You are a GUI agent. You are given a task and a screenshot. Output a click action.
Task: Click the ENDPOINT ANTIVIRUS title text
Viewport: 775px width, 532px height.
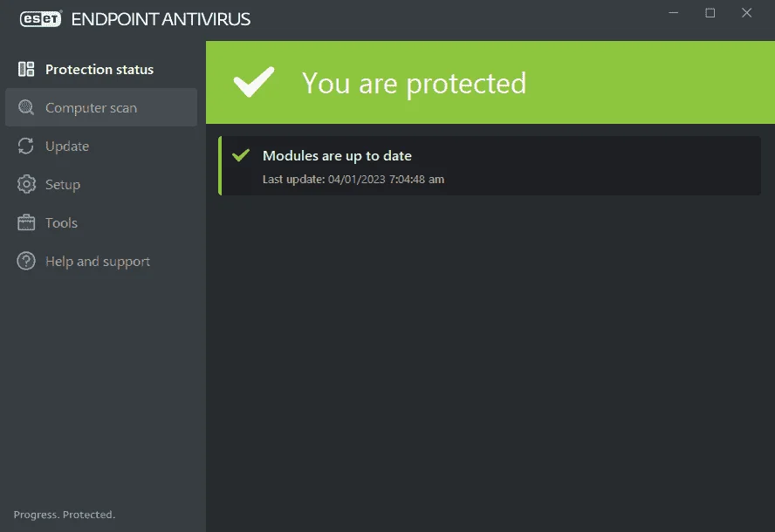161,19
